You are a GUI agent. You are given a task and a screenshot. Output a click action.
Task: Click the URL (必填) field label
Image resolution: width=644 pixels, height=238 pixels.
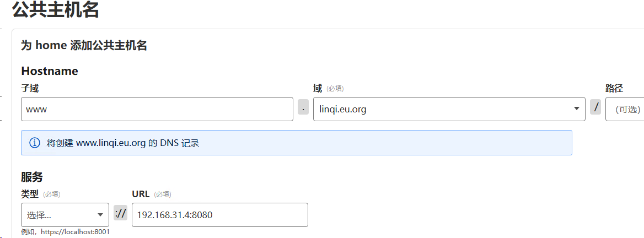152,194
